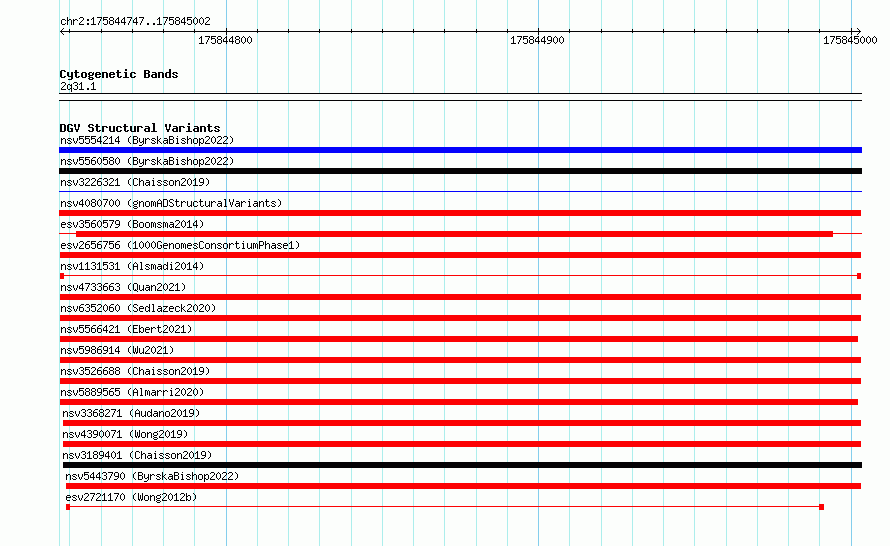Open esv2721170 (Wong2012b) label

(131, 497)
